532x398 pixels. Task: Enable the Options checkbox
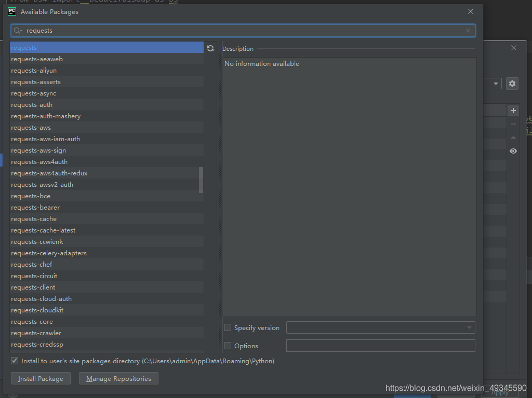228,346
